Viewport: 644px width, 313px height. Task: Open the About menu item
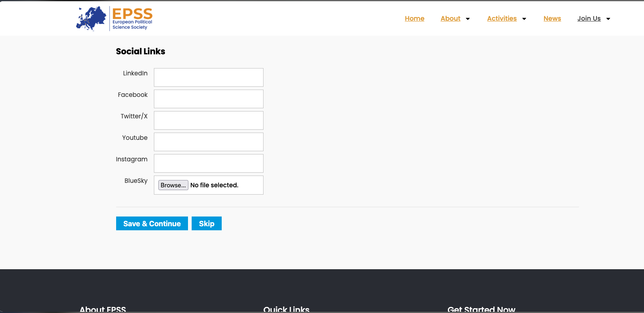point(450,19)
